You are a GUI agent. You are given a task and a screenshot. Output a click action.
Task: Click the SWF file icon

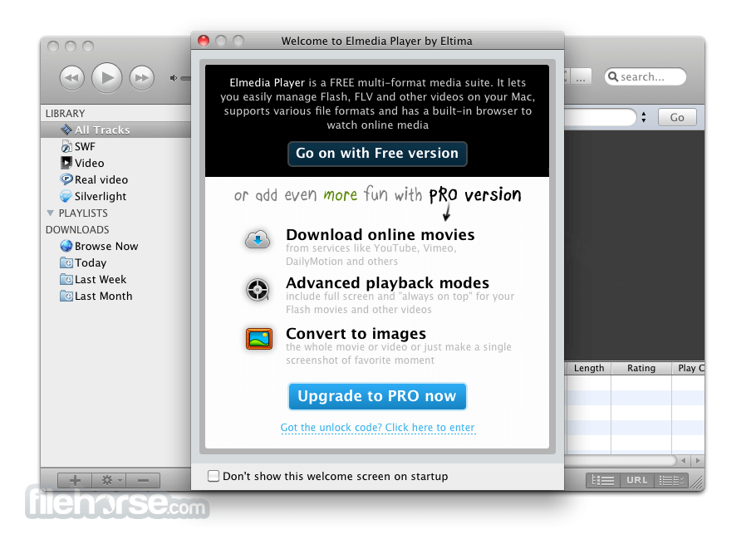(x=66, y=146)
